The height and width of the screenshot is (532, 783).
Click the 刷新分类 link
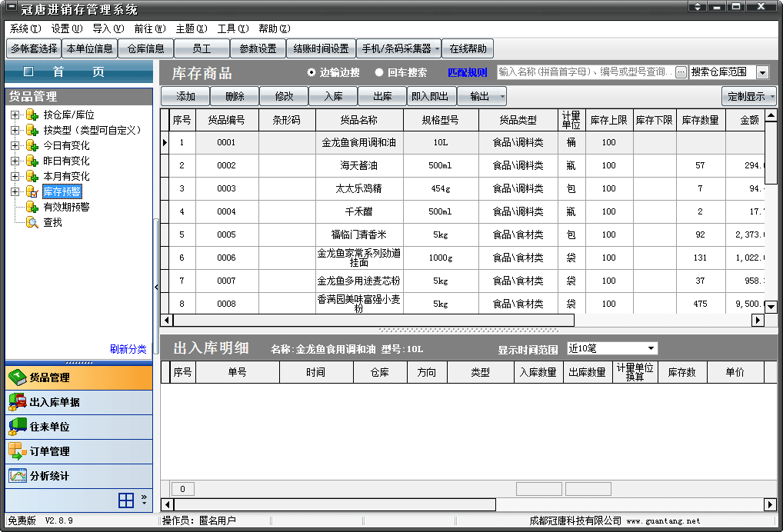point(128,349)
